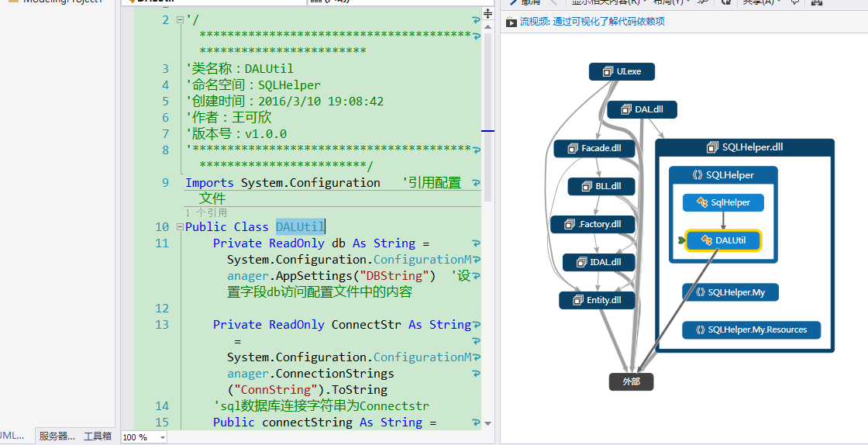The height and width of the screenshot is (445, 868).
Task: Select the UI.exe assembly node
Action: click(622, 71)
